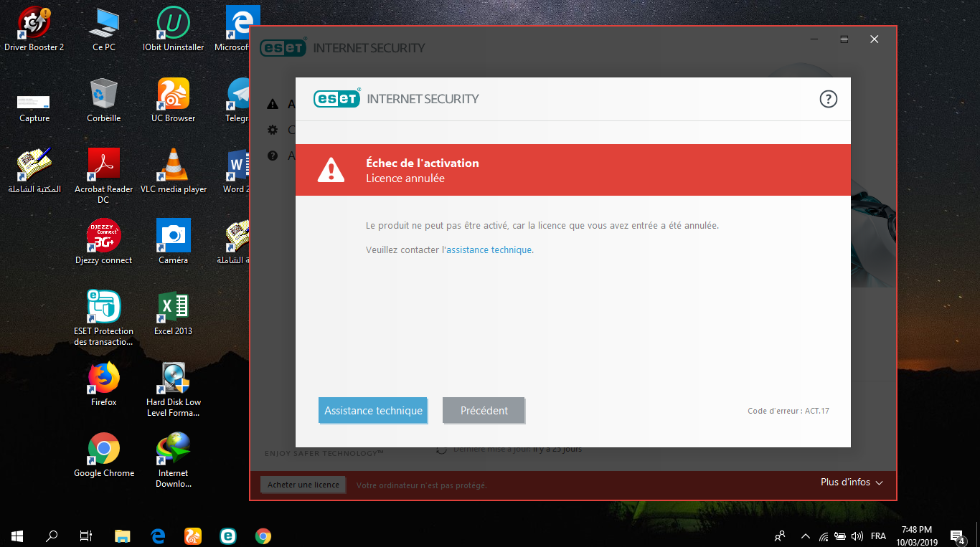The height and width of the screenshot is (547, 980).
Task: Minimize the ESET Internet Security window
Action: [x=814, y=39]
